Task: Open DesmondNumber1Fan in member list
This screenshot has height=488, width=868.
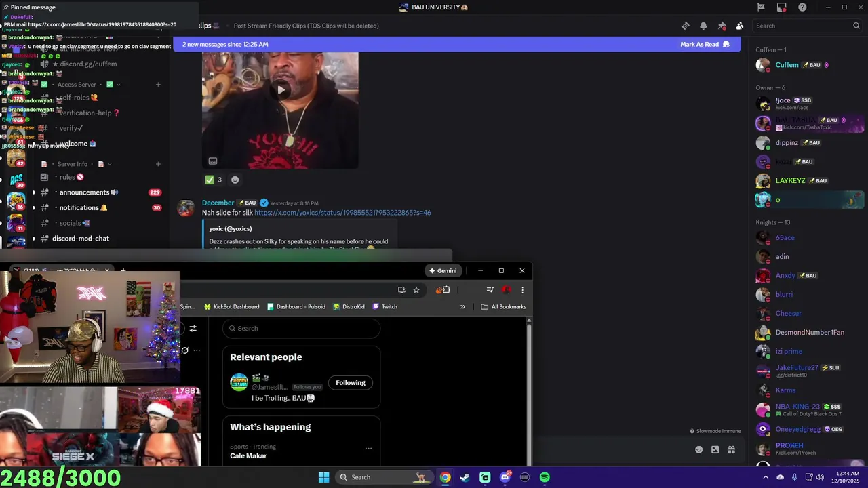Action: [809, 332]
